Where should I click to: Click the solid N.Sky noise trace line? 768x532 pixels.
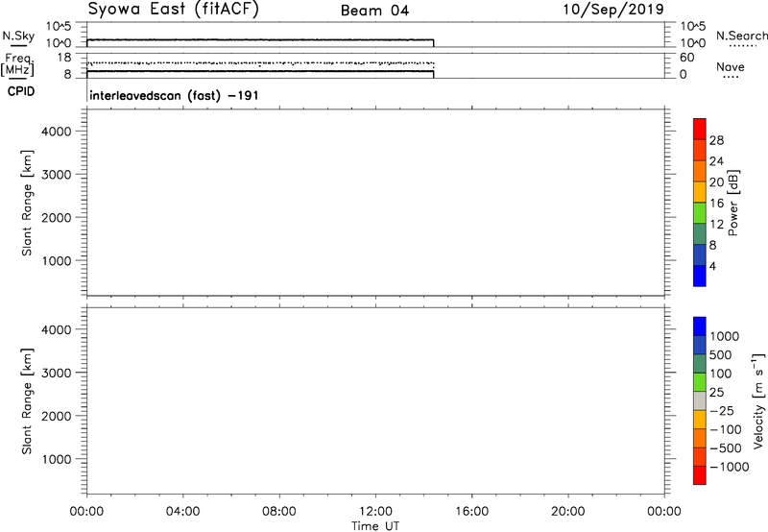coord(260,39)
